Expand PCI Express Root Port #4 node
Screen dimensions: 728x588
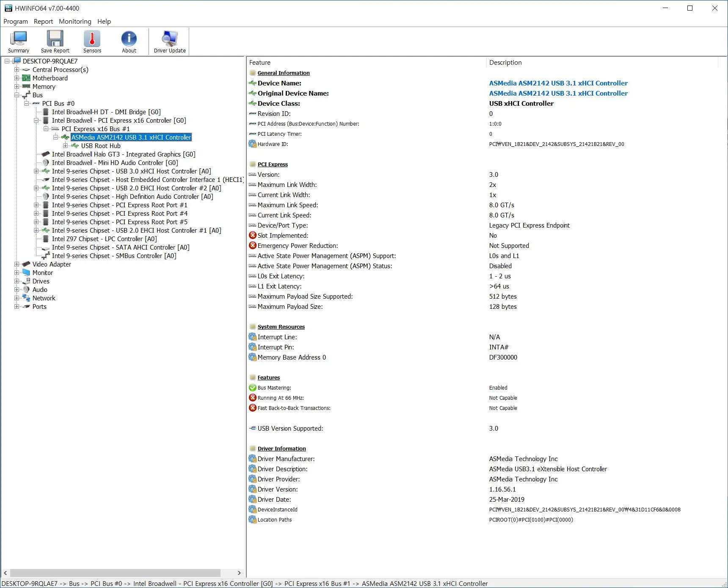36,213
